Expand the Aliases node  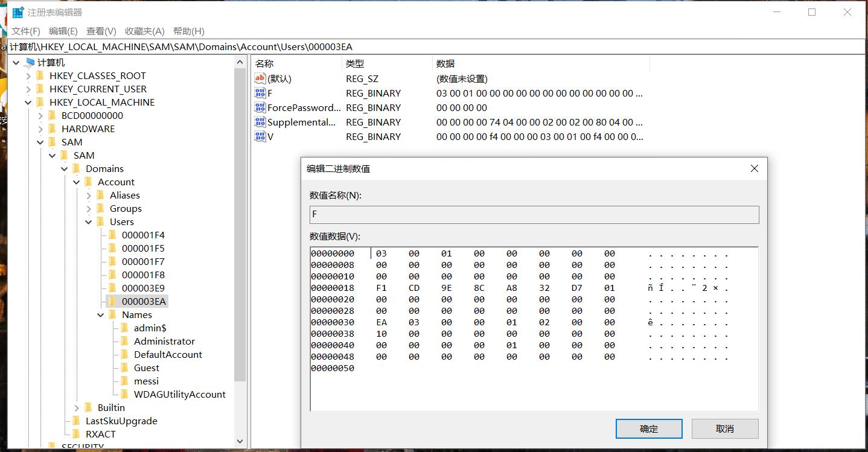89,195
